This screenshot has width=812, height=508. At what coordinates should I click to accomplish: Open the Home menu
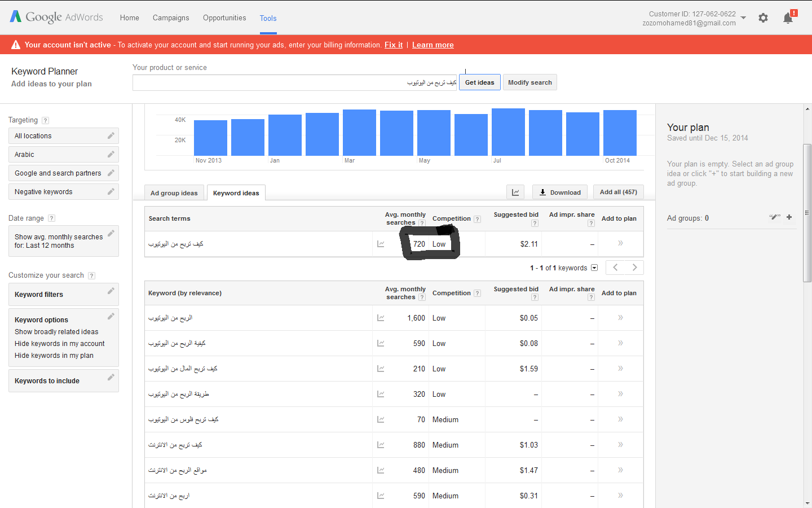pyautogui.click(x=129, y=17)
